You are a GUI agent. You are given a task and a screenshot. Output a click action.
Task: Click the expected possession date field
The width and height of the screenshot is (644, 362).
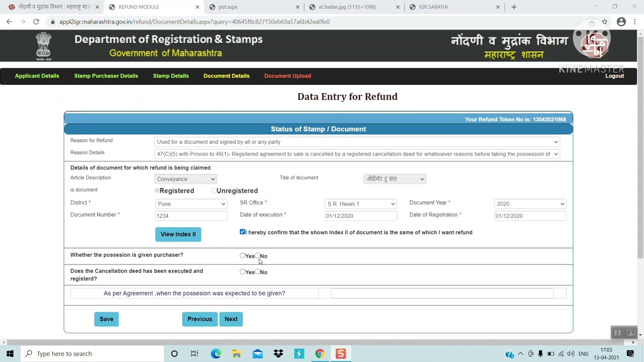[442, 293]
